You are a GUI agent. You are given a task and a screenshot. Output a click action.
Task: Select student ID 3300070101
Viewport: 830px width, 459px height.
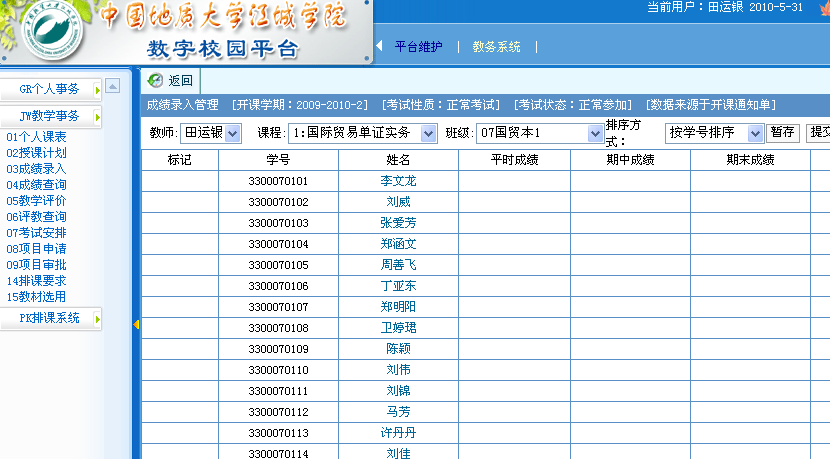[x=278, y=181]
